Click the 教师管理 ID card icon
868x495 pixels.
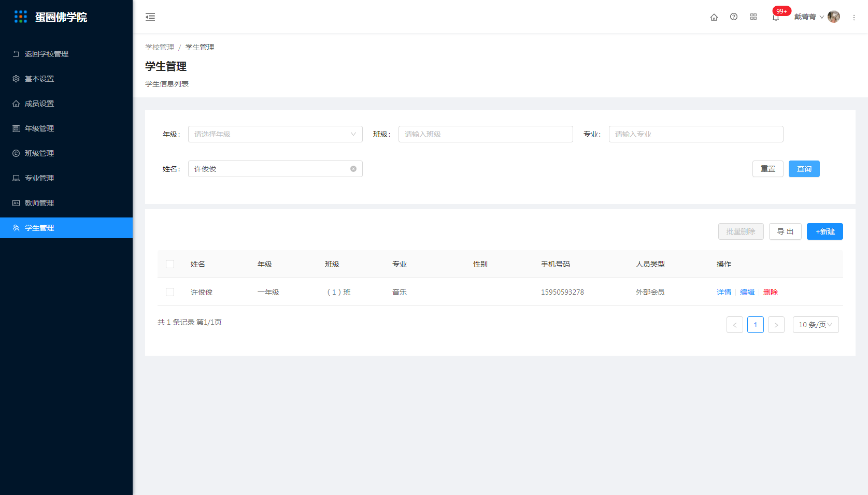(16, 203)
